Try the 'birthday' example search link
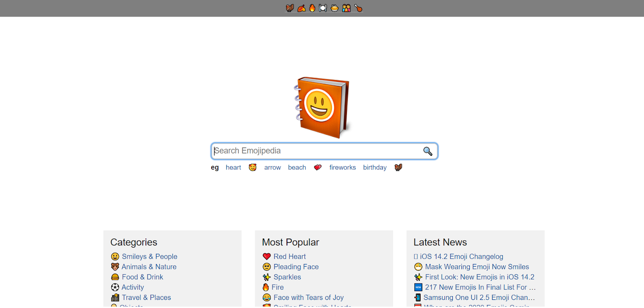The image size is (644, 308). click(375, 167)
